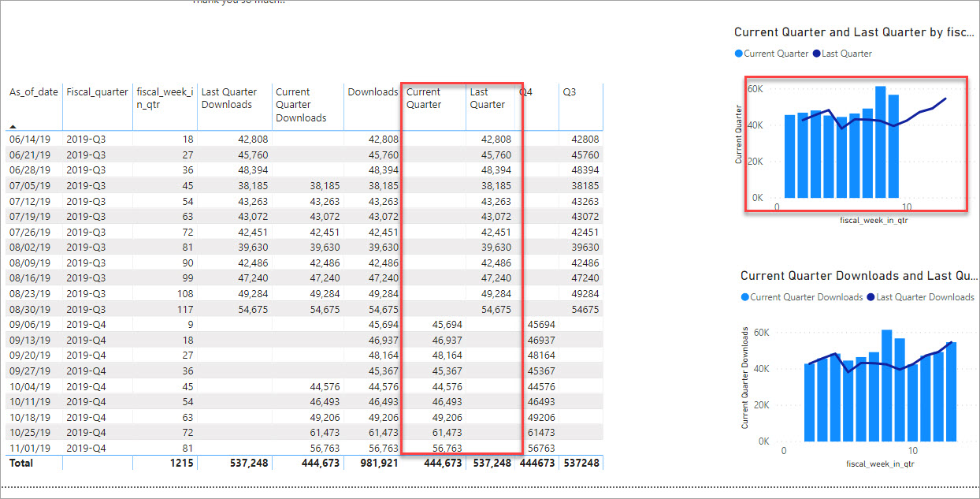The width and height of the screenshot is (980, 499).
Task: Click the Last Quarter legend dot in top chart
Action: tap(816, 54)
